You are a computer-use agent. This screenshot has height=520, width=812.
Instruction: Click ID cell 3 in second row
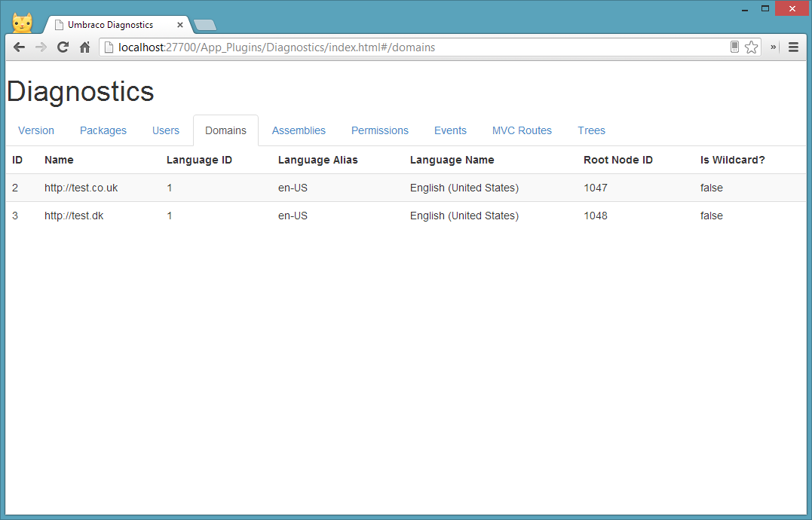pyautogui.click(x=15, y=216)
